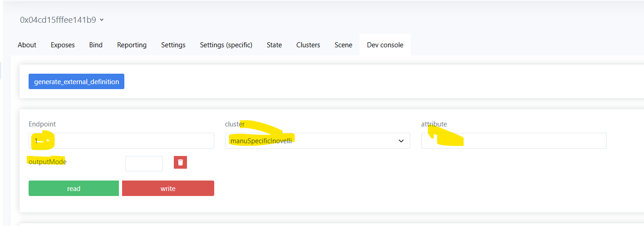Focus the Endpoint input field

(121, 141)
